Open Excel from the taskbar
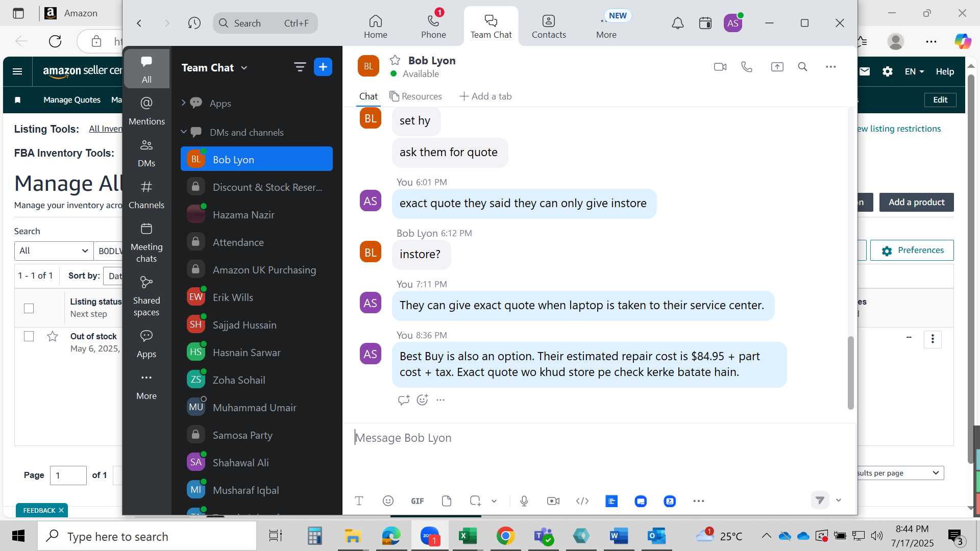 468,536
